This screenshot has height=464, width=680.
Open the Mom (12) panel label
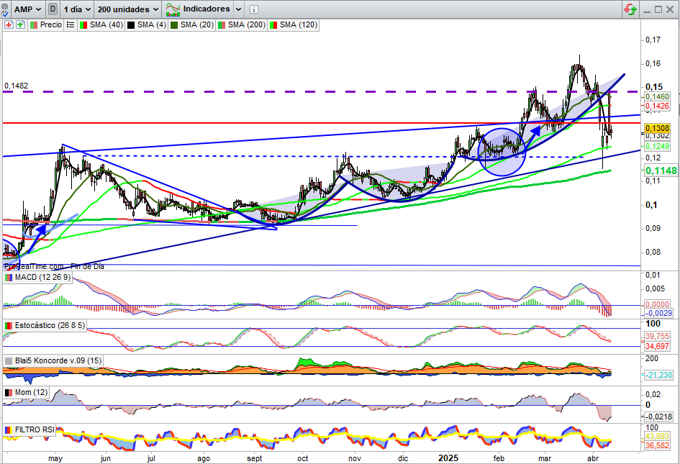[31, 392]
